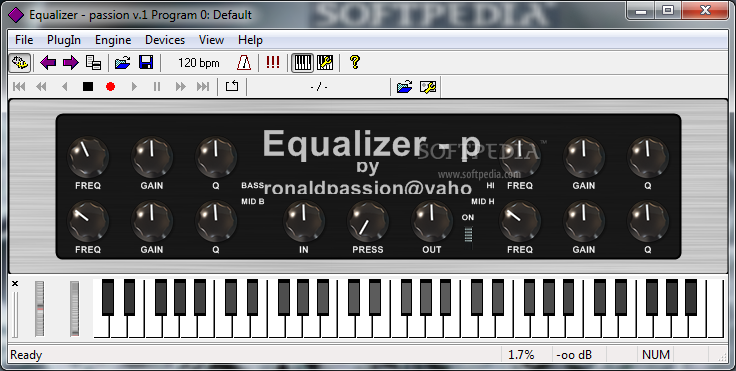
Task: Click the open folder icon in transport bar
Action: pos(404,87)
